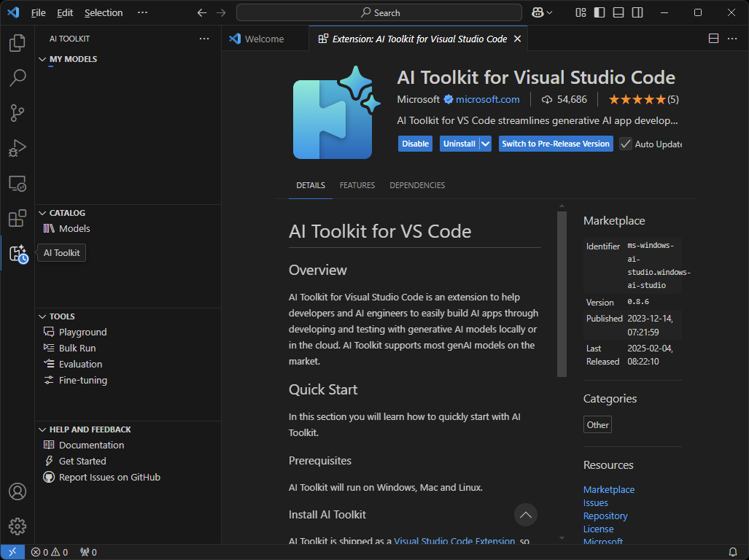The image size is (749, 560).
Task: Toggle the primary side bar layout button
Action: pyautogui.click(x=599, y=12)
